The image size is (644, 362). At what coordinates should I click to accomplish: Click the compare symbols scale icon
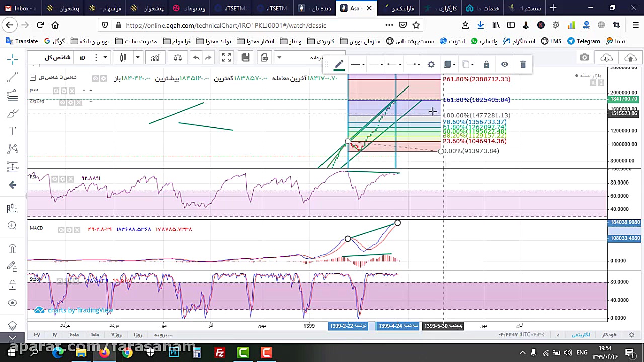(x=178, y=58)
